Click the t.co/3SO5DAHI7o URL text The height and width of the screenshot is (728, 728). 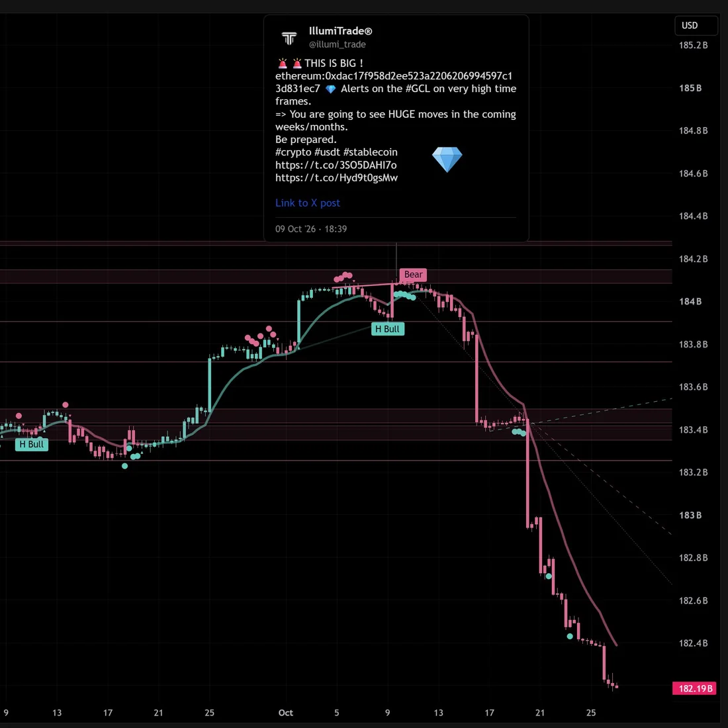[x=336, y=165]
